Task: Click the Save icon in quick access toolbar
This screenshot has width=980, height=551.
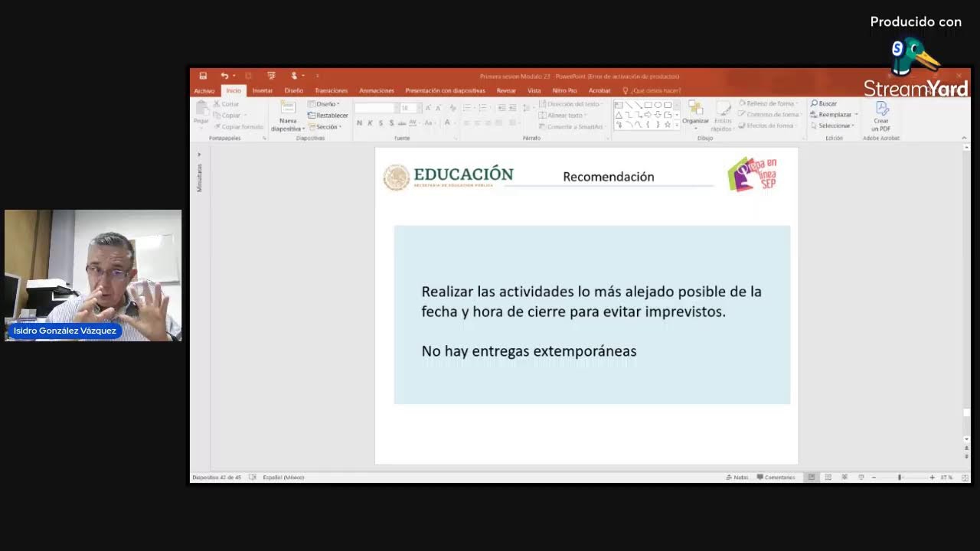Action: [203, 76]
